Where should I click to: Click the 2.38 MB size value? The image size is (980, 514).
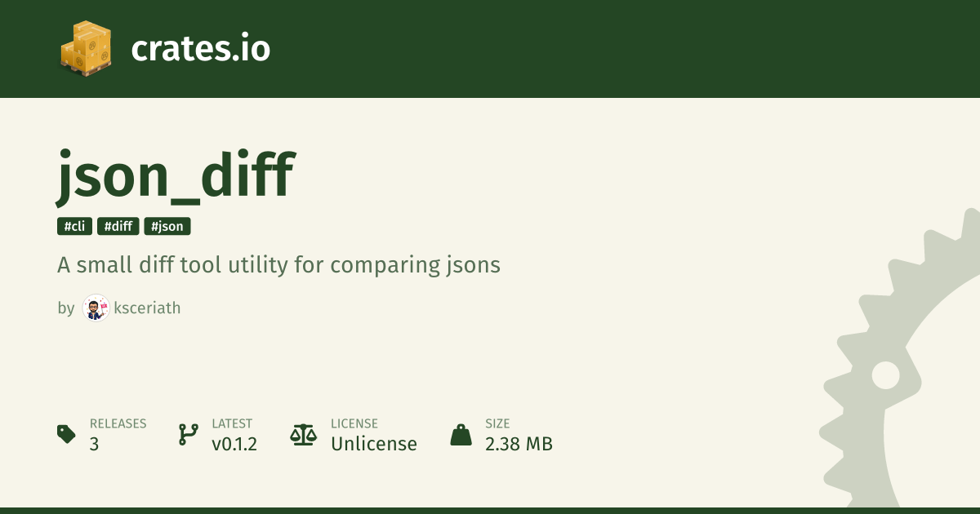click(519, 444)
